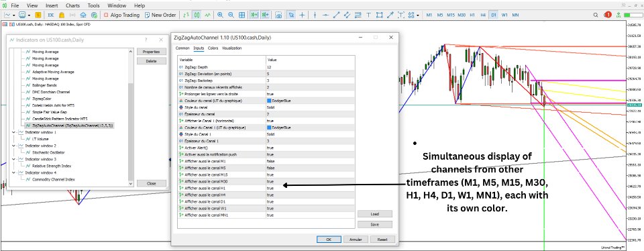
Task: Toggle value of Afficher aussi le canal H4
Action: 310,195
